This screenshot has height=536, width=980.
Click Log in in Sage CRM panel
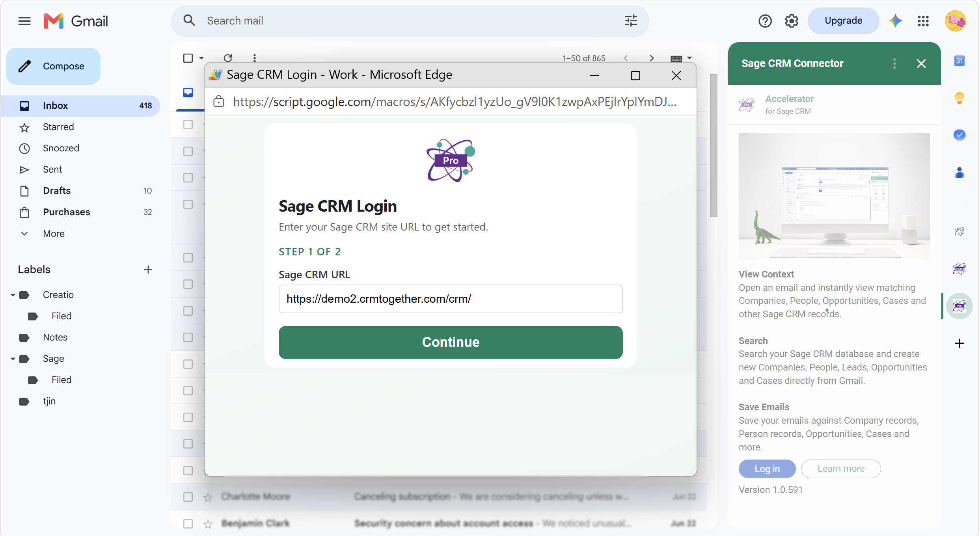click(x=767, y=469)
